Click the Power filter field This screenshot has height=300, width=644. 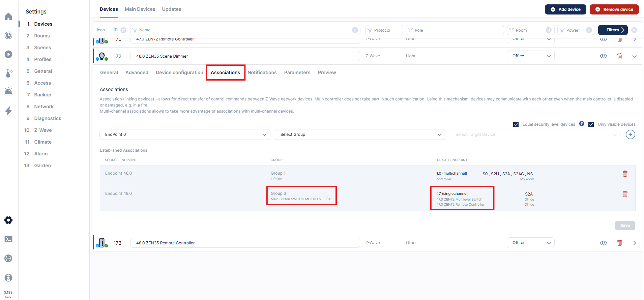pos(576,30)
